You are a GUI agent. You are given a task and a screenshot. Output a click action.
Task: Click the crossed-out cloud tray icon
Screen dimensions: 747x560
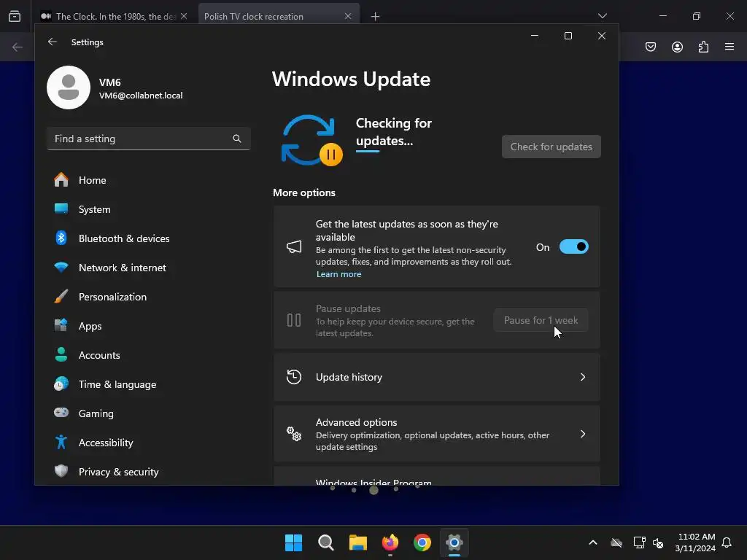pos(616,542)
